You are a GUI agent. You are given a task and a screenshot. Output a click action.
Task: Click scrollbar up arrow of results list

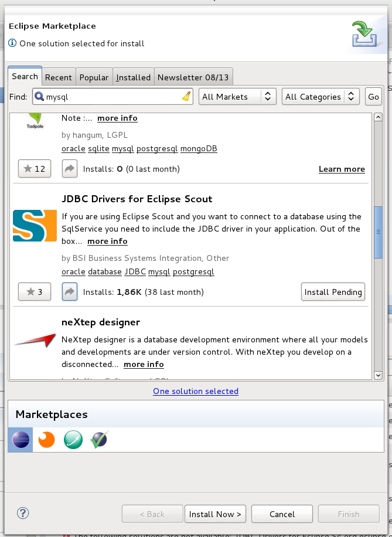(378, 117)
